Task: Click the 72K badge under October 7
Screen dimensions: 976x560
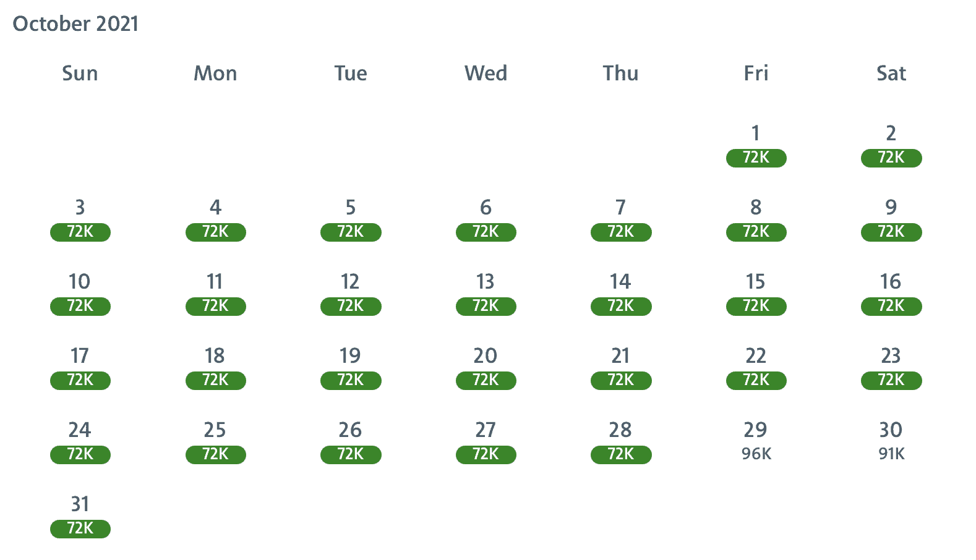Action: coord(620,232)
